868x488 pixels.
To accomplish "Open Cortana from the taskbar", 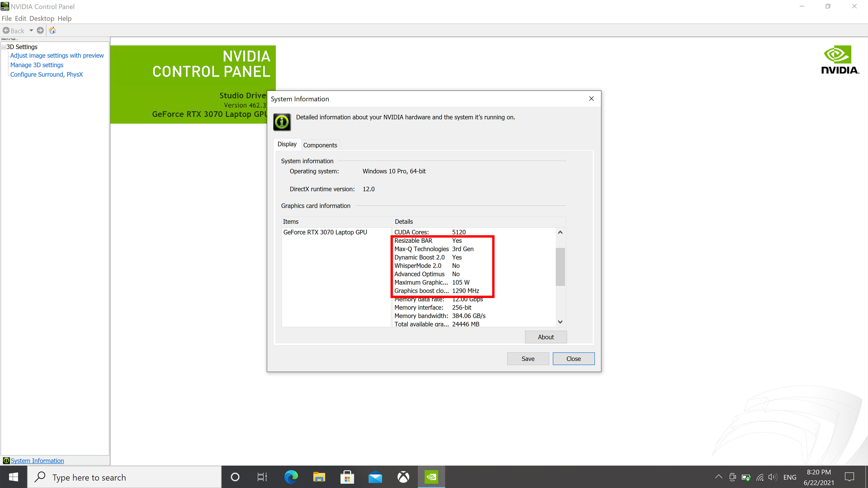I will pos(235,477).
